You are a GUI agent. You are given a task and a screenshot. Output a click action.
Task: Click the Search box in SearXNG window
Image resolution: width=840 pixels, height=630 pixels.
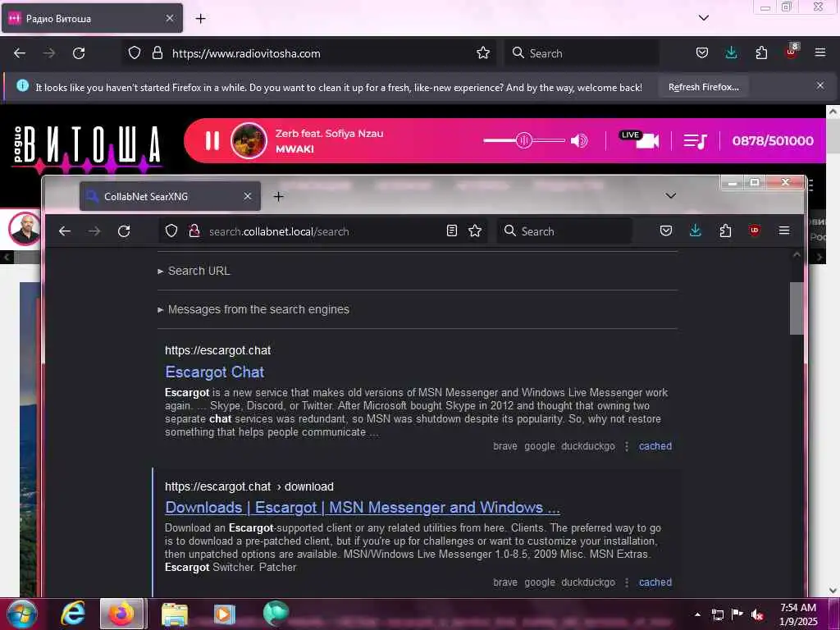(x=565, y=231)
